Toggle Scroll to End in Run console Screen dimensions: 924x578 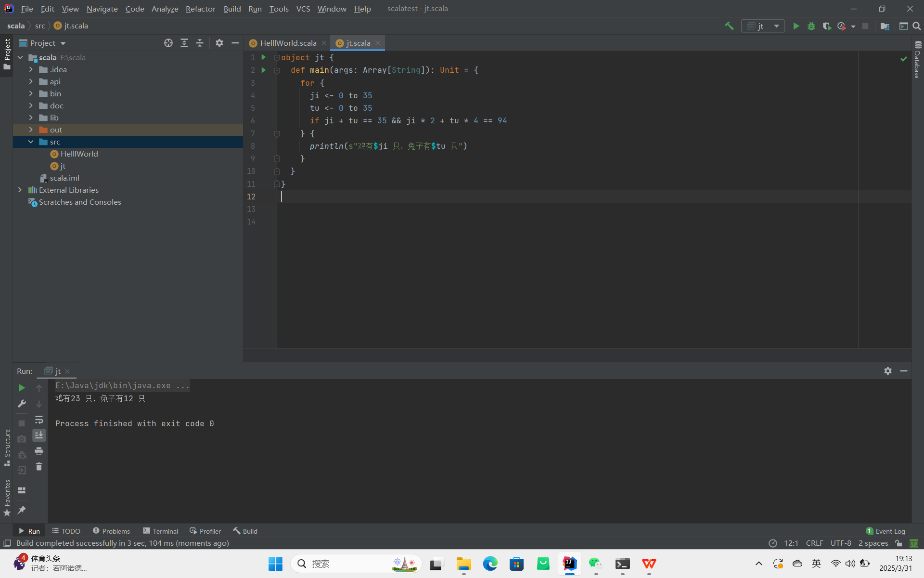click(x=39, y=435)
